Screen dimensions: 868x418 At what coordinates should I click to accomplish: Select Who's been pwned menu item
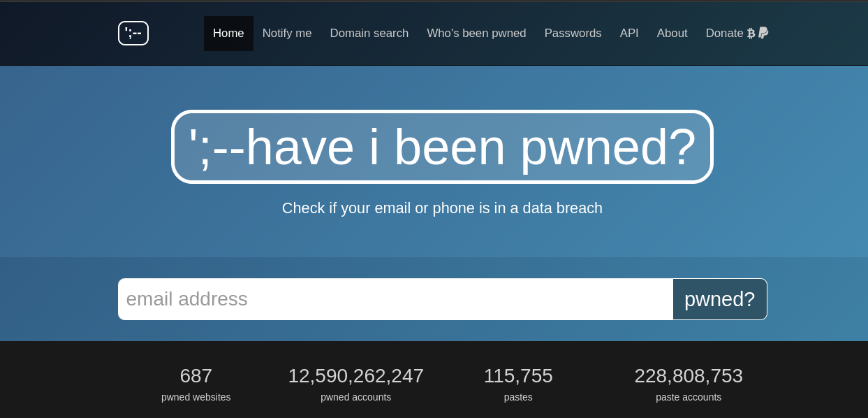tap(476, 34)
